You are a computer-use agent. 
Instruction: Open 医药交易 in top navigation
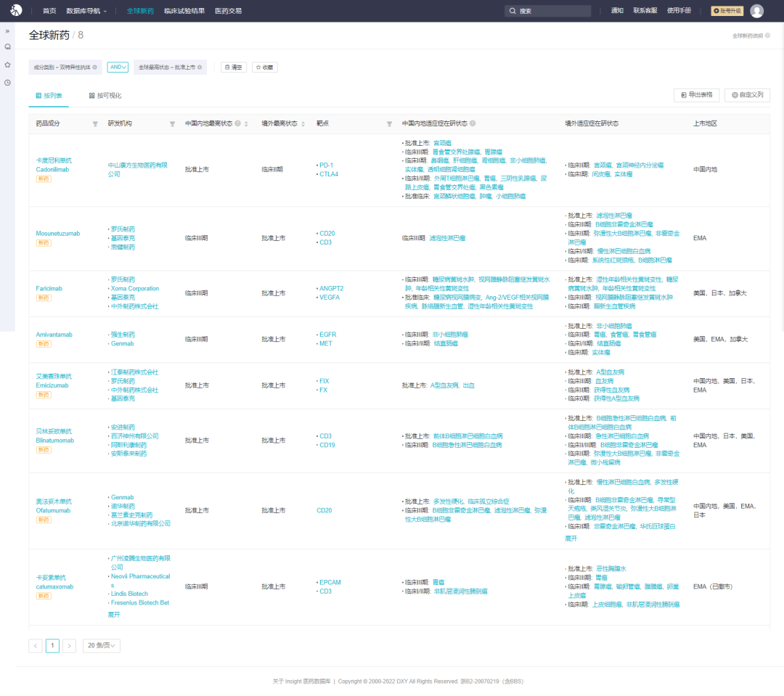[229, 10]
